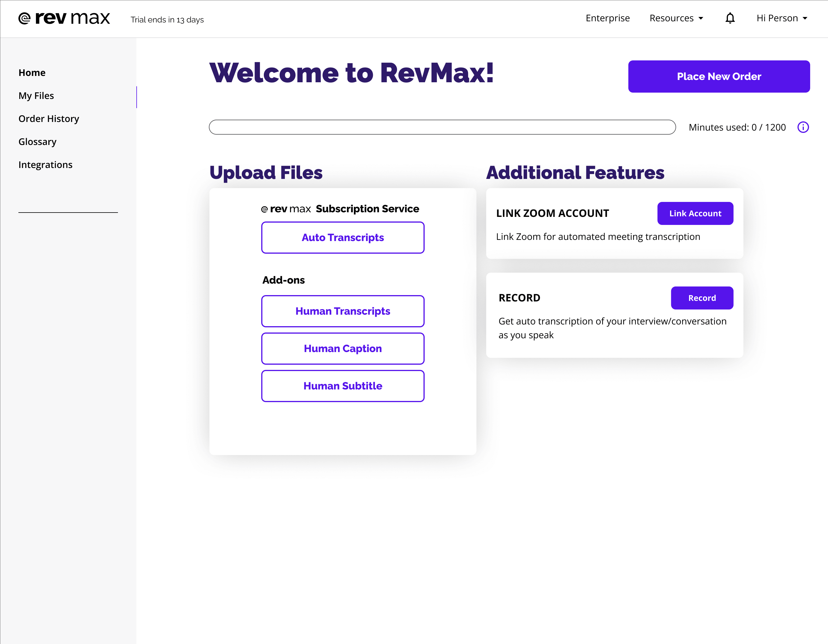Click the 'Additional Features' heading
828x644 pixels.
point(575,173)
